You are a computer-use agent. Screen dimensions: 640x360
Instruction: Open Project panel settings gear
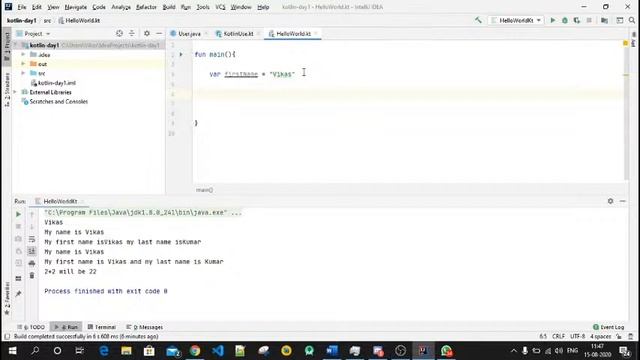tap(147, 33)
